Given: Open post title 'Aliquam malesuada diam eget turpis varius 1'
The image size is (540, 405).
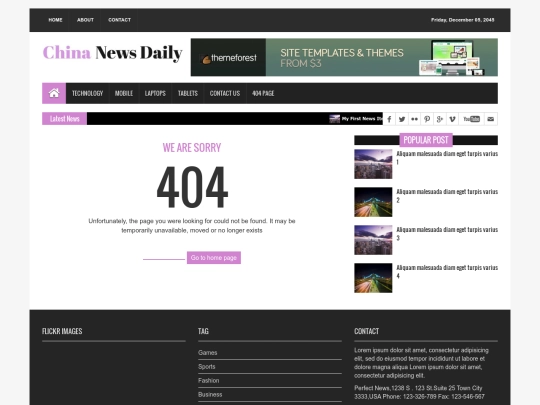Looking at the screenshot, I should click(x=447, y=157).
